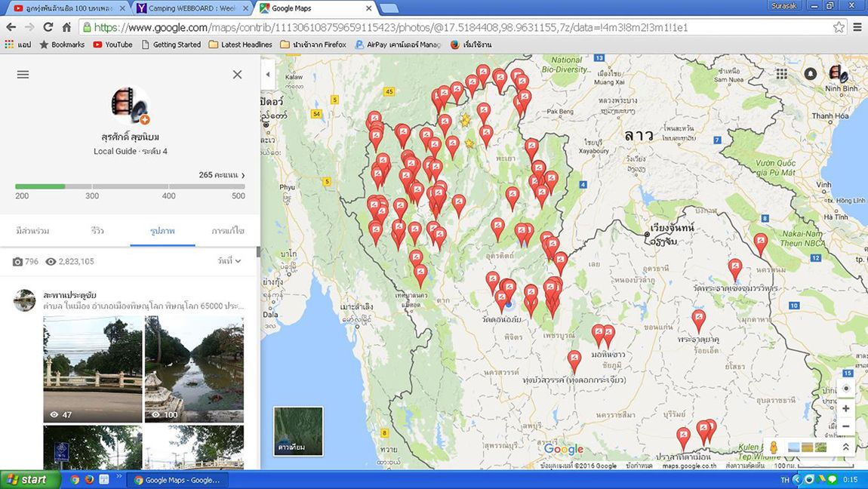Bookmark this page with star icon
The height and width of the screenshot is (489, 868).
click(x=839, y=27)
